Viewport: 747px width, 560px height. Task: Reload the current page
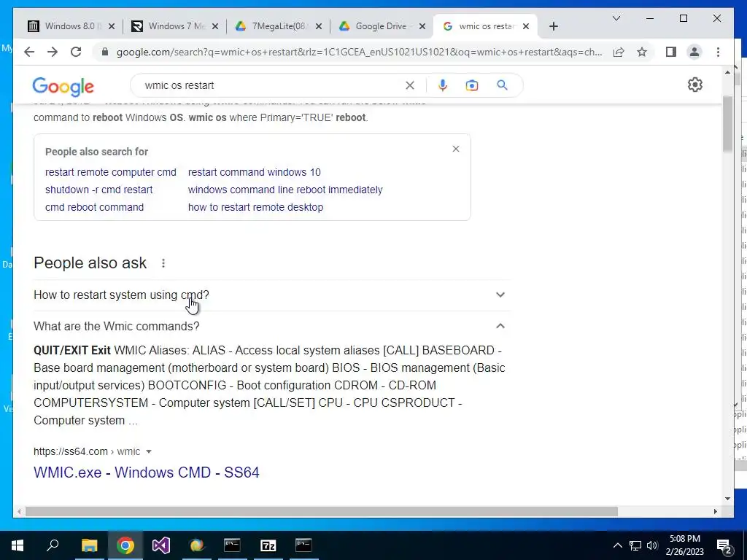76,52
